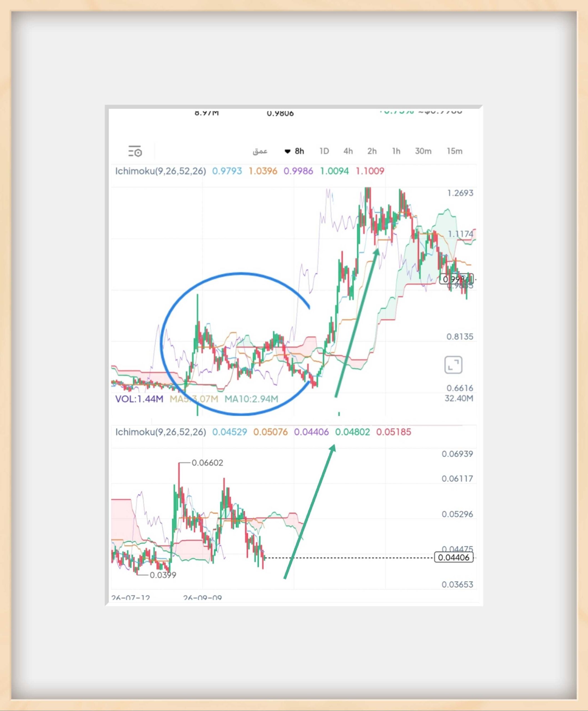The width and height of the screenshot is (588, 711).
Task: Click the 1.0396 Ichimoku value
Action: tap(263, 171)
